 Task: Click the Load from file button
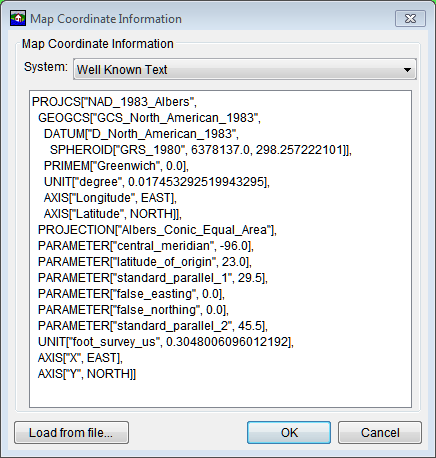[x=71, y=433]
